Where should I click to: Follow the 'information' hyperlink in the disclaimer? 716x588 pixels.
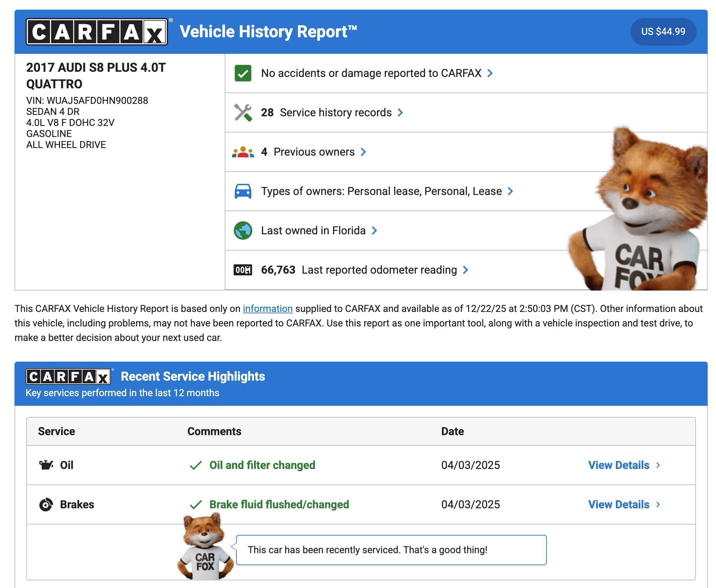pyautogui.click(x=268, y=308)
